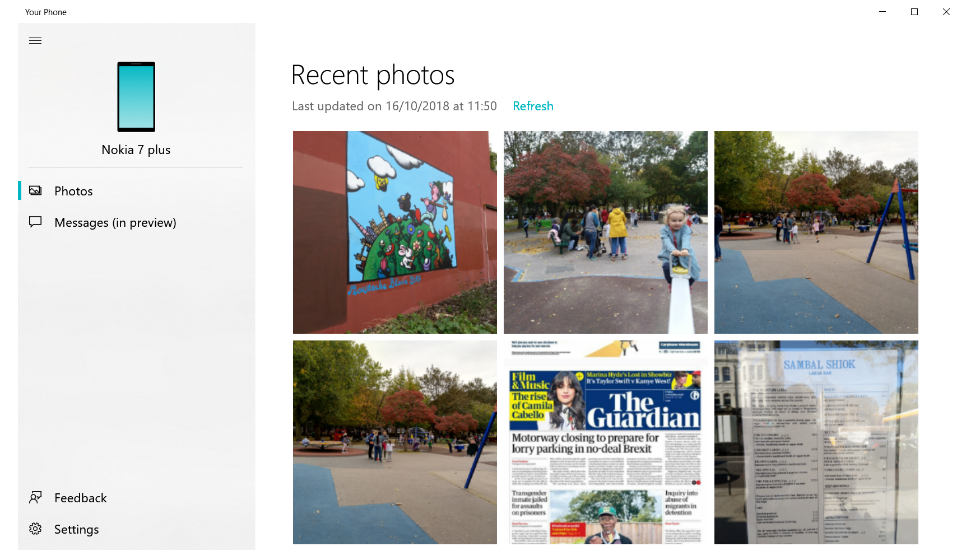Maximize the Your Phone window
Screen dimensions: 980x551
pos(914,12)
